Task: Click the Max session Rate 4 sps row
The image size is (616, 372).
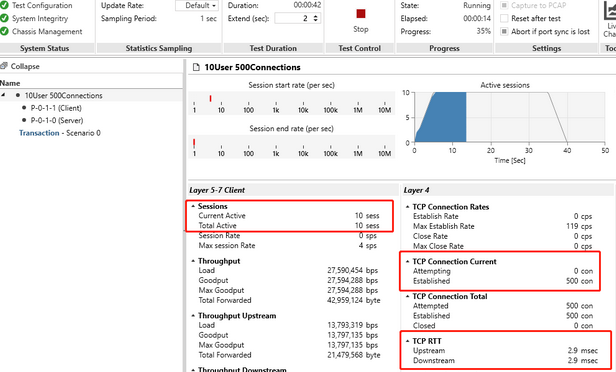Action: coord(288,246)
